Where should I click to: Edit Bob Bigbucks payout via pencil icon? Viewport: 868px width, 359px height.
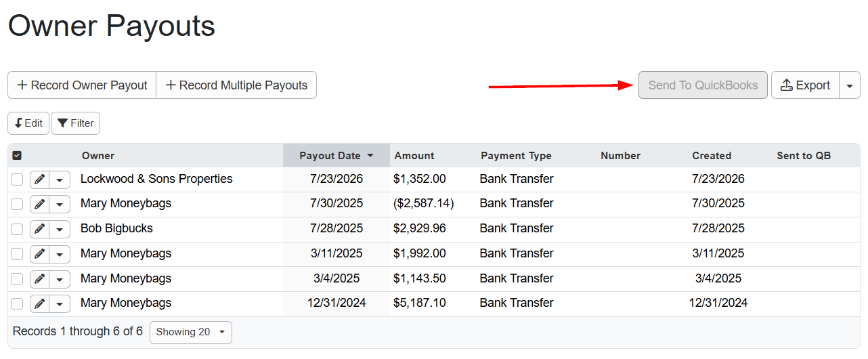tap(40, 229)
